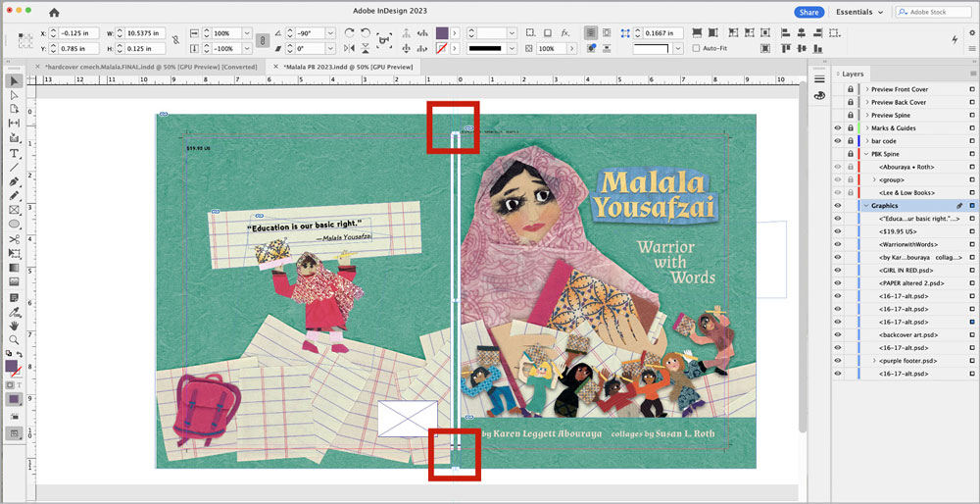Viewport: 980px width, 504px height.
Task: Hide the Graphics layer
Action: coord(838,206)
